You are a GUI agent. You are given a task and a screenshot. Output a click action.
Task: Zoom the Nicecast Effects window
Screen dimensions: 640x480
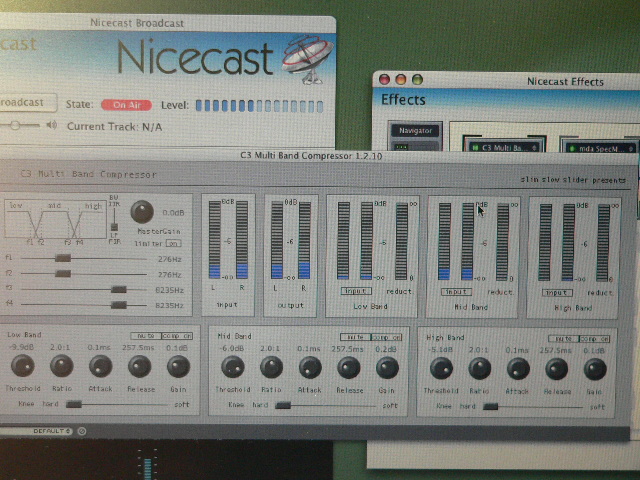click(417, 79)
